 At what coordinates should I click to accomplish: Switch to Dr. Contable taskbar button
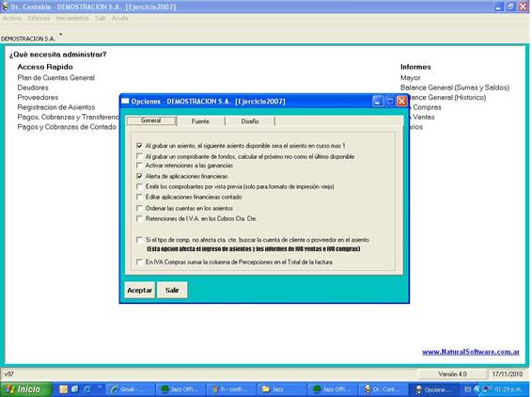pos(382,389)
